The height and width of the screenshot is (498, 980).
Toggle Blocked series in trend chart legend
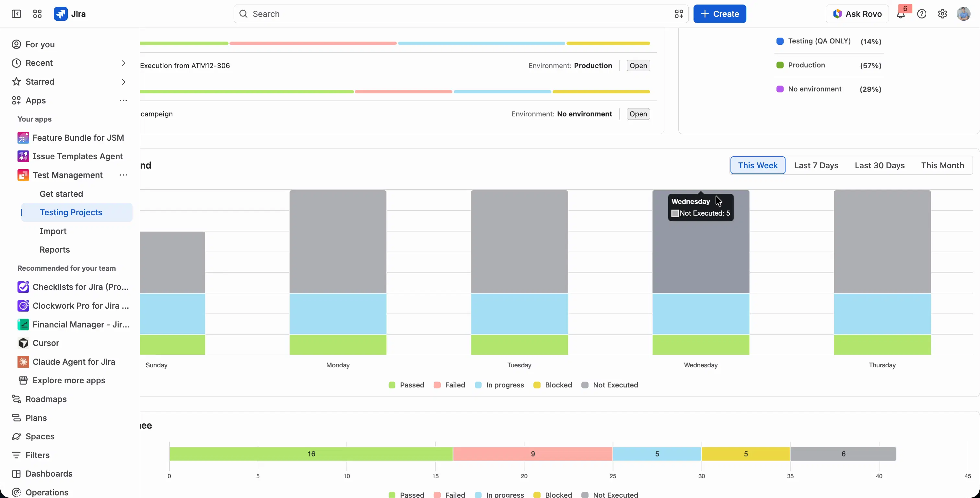point(553,385)
